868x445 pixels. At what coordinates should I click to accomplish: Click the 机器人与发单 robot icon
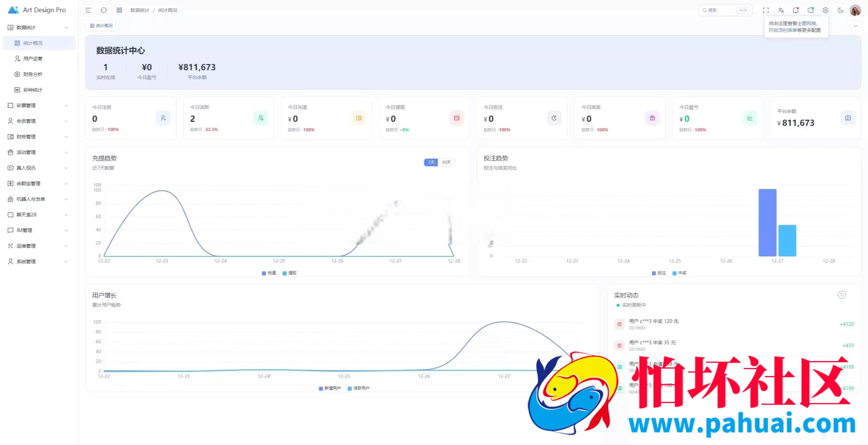11,199
